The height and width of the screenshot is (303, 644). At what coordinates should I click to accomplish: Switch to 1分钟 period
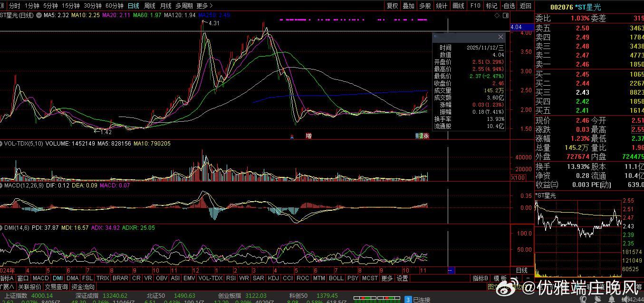coord(32,6)
